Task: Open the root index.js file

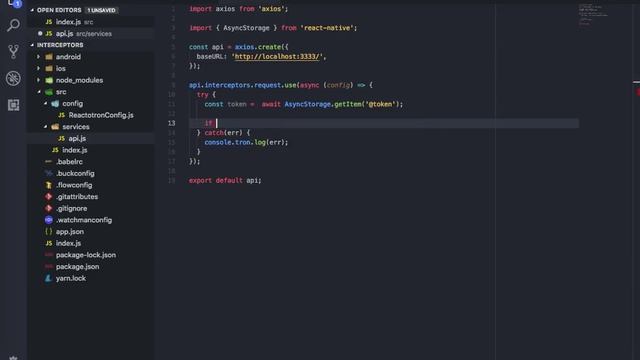Action: tap(68, 243)
